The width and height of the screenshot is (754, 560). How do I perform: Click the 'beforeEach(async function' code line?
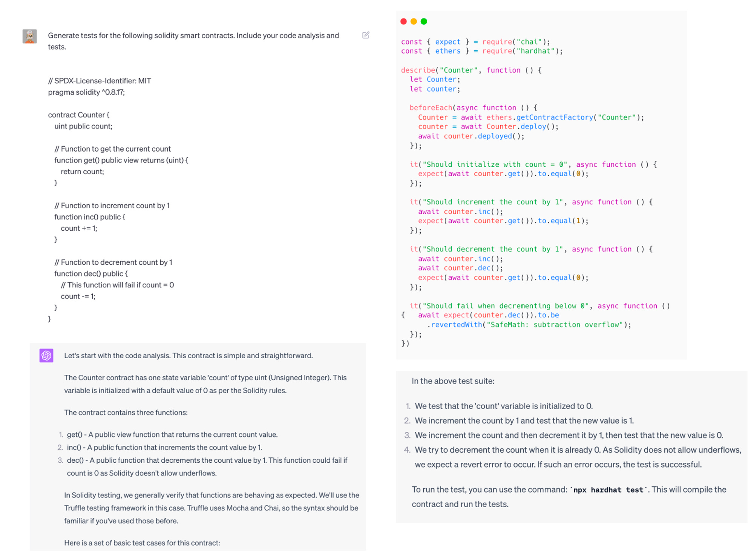click(x=473, y=108)
